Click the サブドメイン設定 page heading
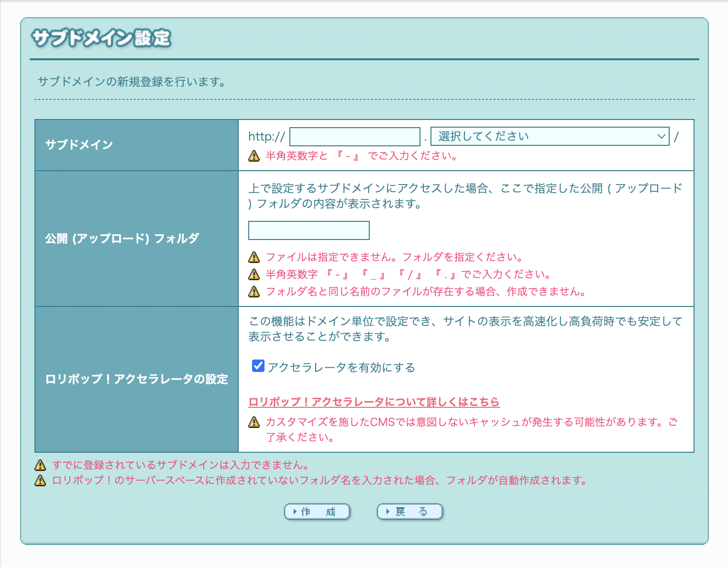728x567 pixels. click(101, 38)
